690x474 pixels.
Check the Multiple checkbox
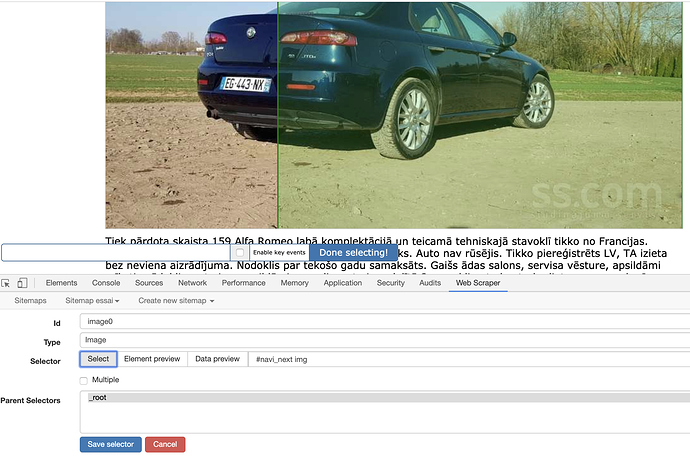[85, 380]
